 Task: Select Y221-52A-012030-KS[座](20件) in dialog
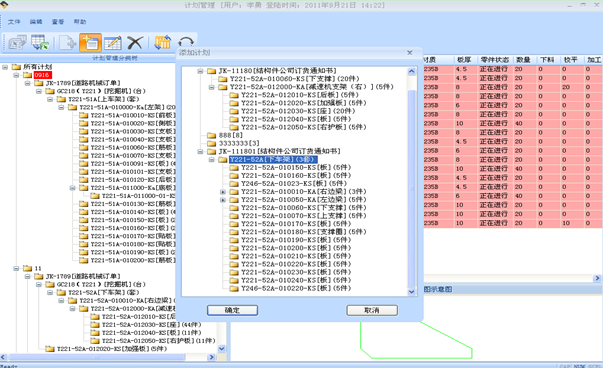coord(298,111)
